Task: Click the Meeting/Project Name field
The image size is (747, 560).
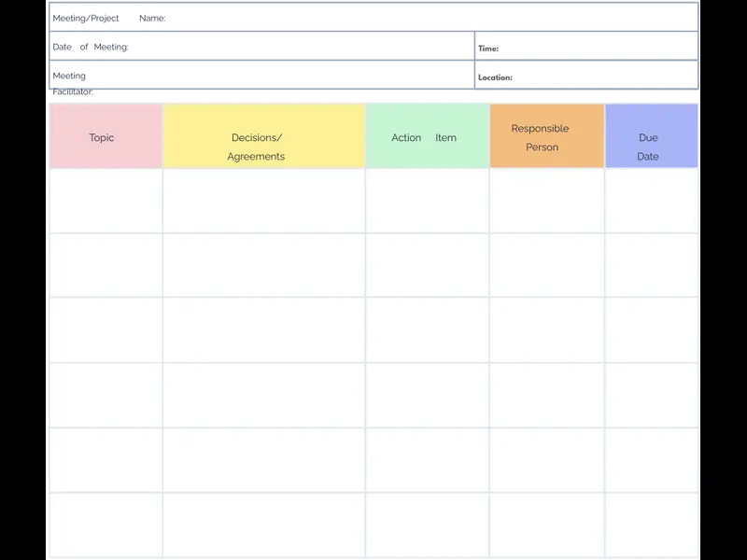Action: point(374,17)
